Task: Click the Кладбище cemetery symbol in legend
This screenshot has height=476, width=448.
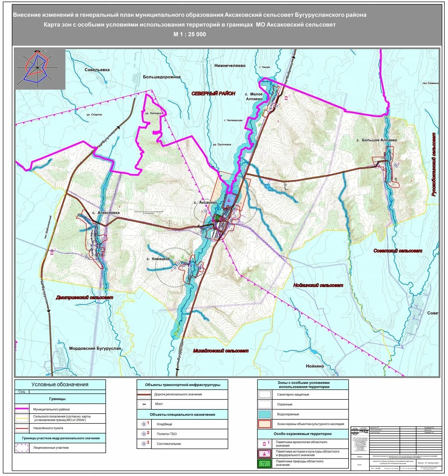Action: pyautogui.click(x=144, y=424)
